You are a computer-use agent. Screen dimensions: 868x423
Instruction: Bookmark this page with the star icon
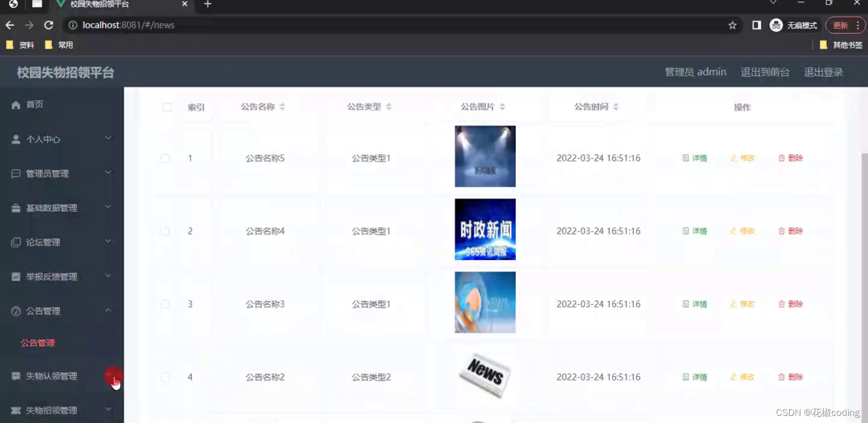point(732,25)
